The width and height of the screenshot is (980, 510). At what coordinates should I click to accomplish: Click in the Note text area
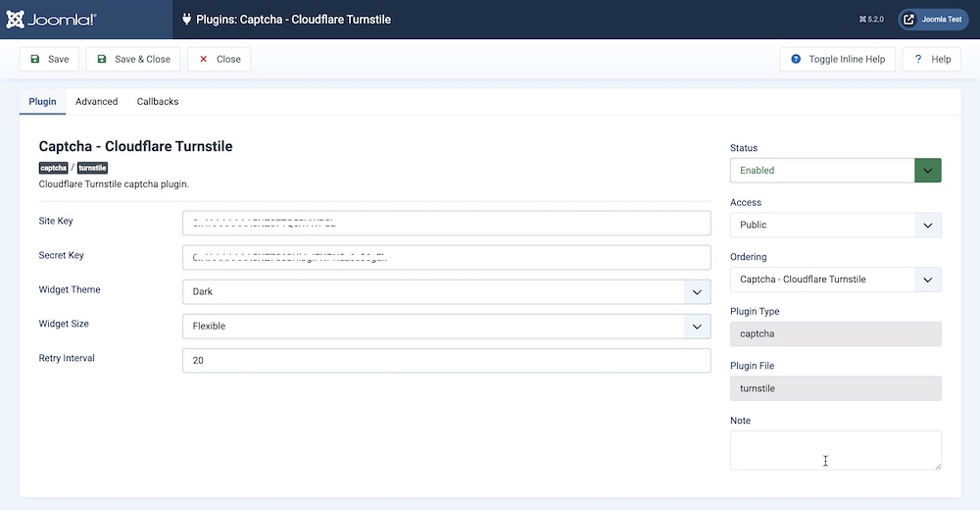835,450
